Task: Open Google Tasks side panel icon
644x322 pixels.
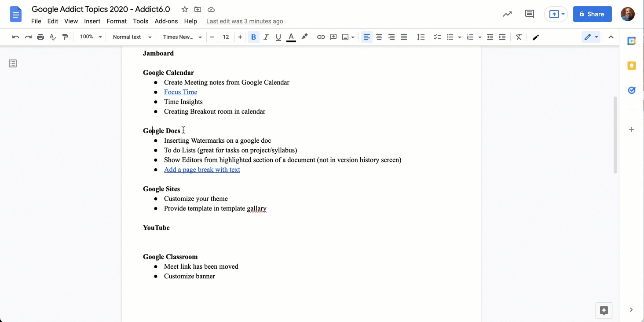Action: (x=632, y=90)
